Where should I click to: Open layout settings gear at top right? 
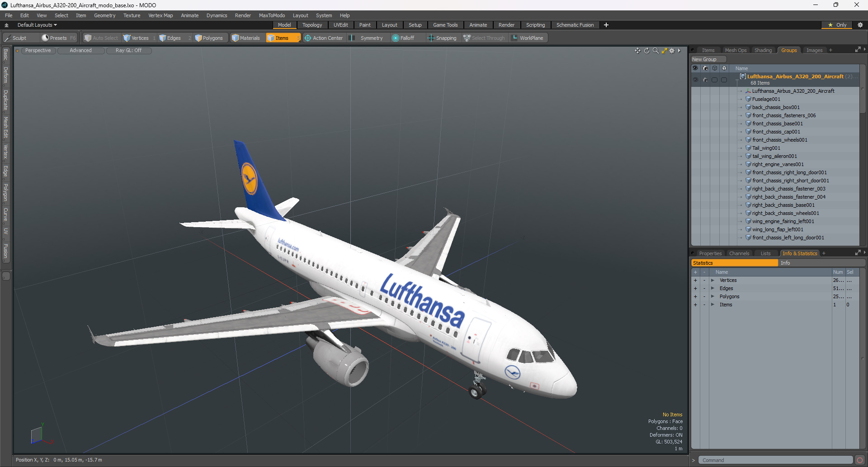click(860, 25)
